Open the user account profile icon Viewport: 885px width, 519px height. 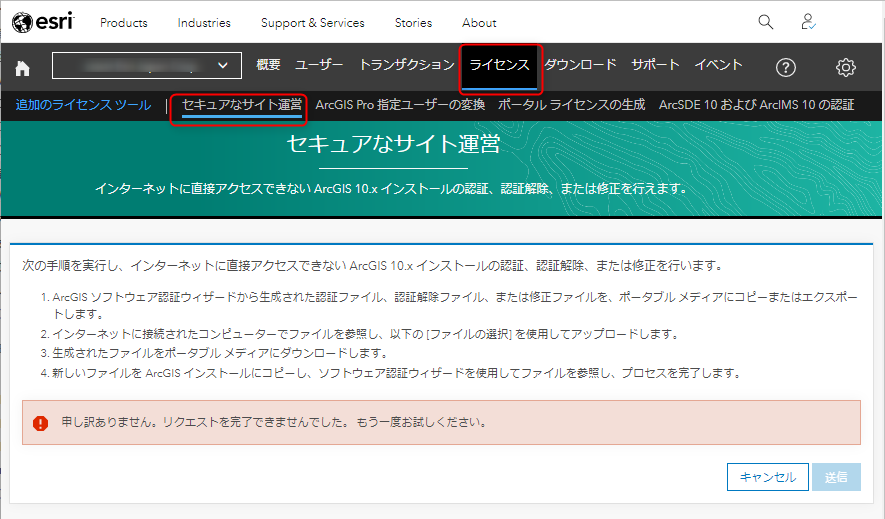(808, 23)
